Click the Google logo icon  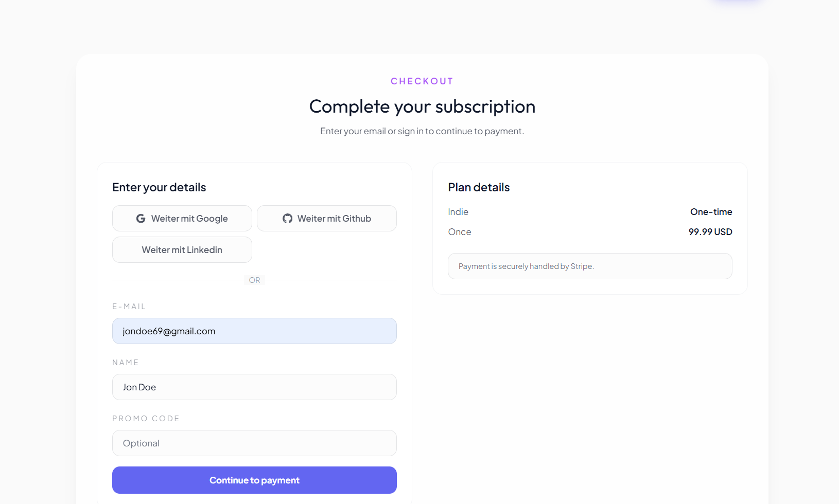point(141,218)
